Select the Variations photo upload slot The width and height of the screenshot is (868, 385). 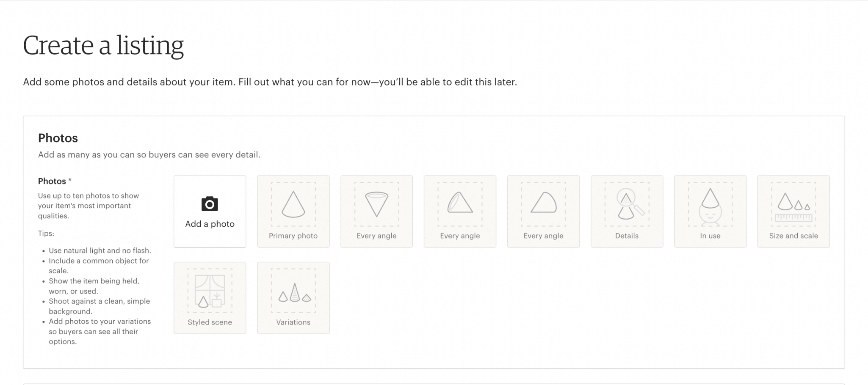[x=293, y=297]
